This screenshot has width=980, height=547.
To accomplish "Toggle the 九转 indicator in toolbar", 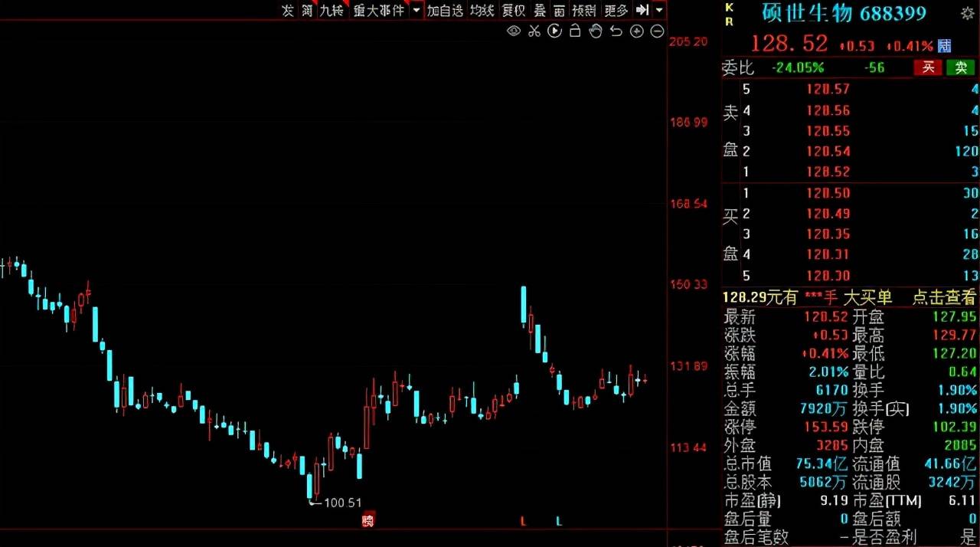I will click(x=332, y=10).
